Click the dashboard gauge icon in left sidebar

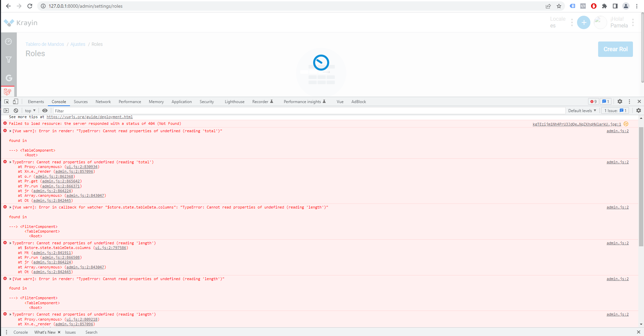point(8,41)
